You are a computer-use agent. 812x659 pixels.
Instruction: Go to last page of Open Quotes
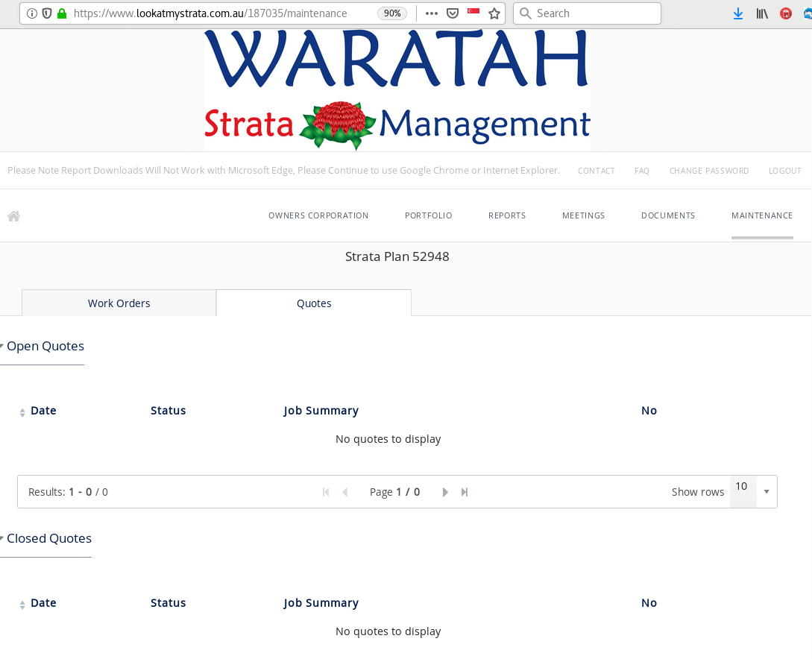pos(465,492)
